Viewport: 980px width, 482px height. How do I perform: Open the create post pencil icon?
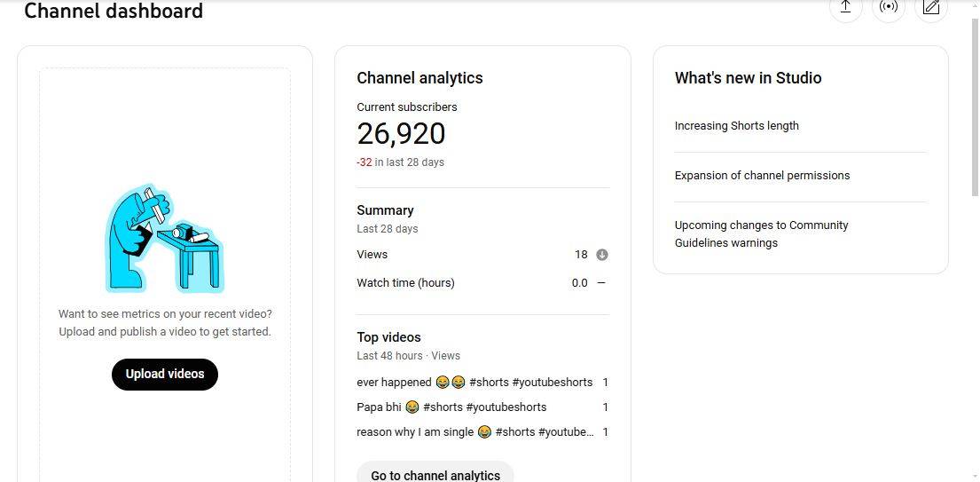(x=930, y=7)
